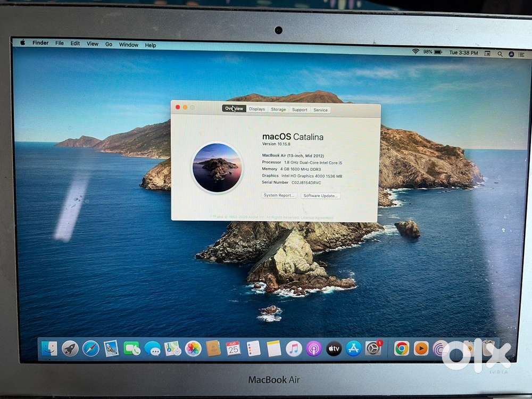The height and width of the screenshot is (399, 532).
Task: Open Music app in the Dock
Action: (294, 349)
